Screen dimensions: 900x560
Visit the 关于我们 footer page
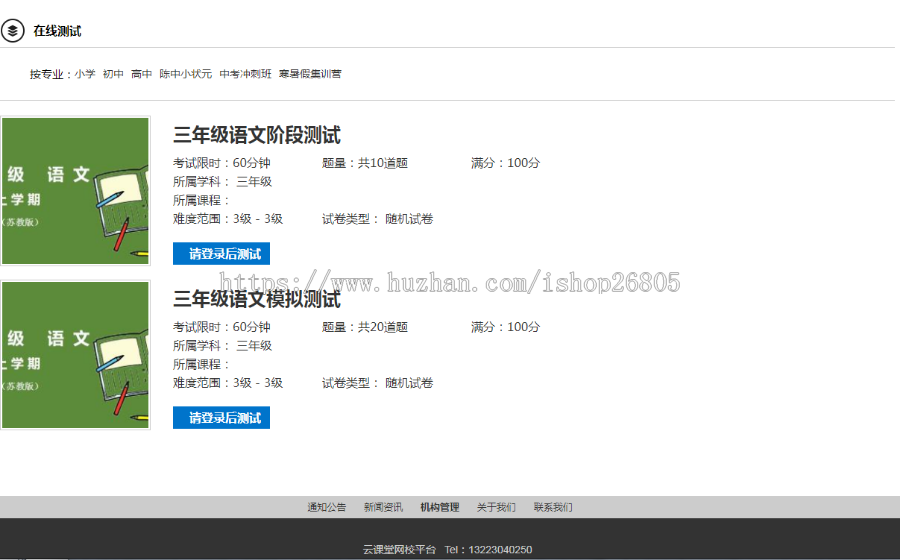tap(496, 507)
